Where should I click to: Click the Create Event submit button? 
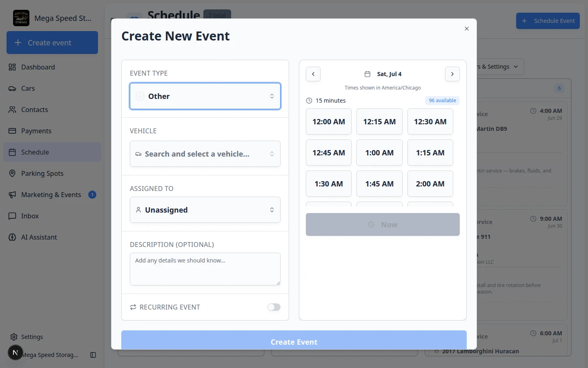[294, 340]
